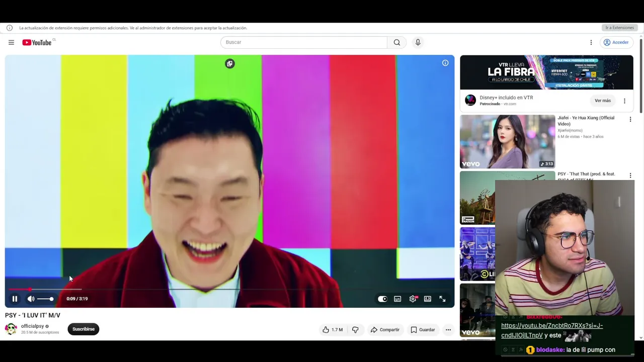Click the VTR La Fibra ad banner
Viewport: 644px width, 362px height.
[x=546, y=72]
